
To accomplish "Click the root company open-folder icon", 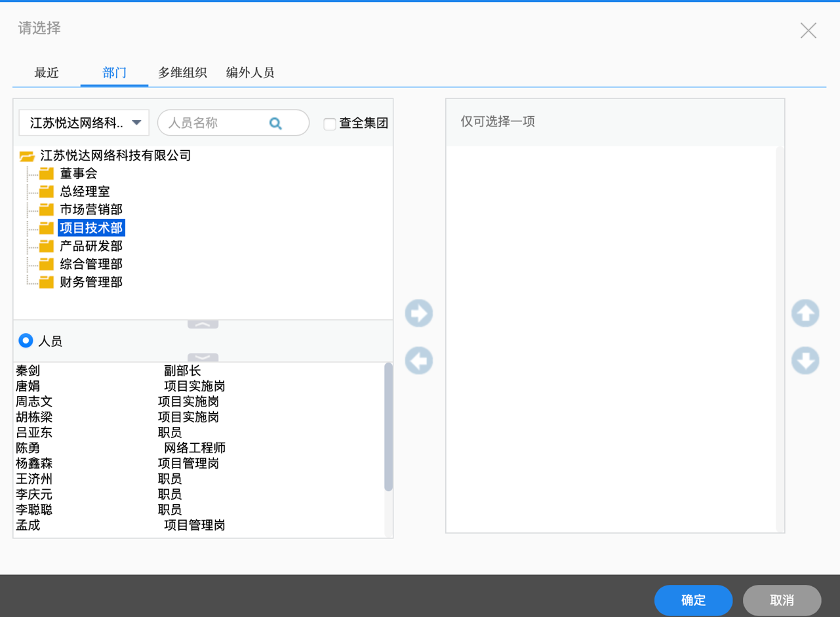I will coord(27,156).
